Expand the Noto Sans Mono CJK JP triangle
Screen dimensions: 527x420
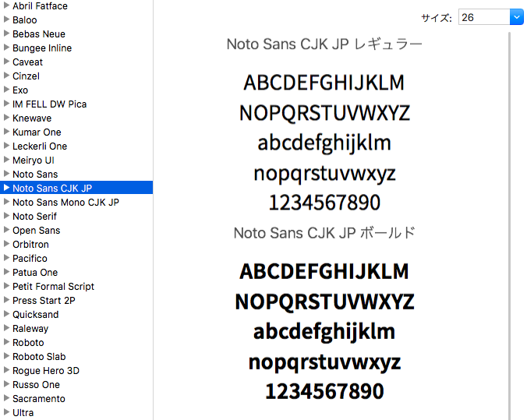point(6,202)
